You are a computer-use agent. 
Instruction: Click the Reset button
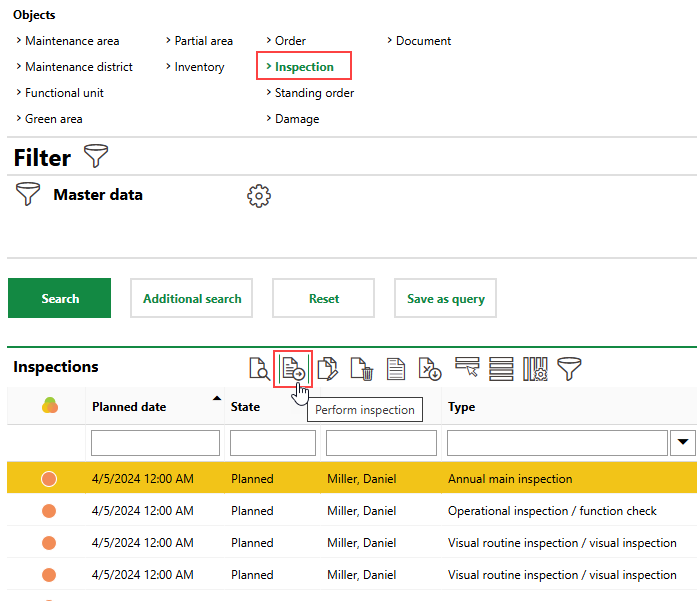[323, 298]
